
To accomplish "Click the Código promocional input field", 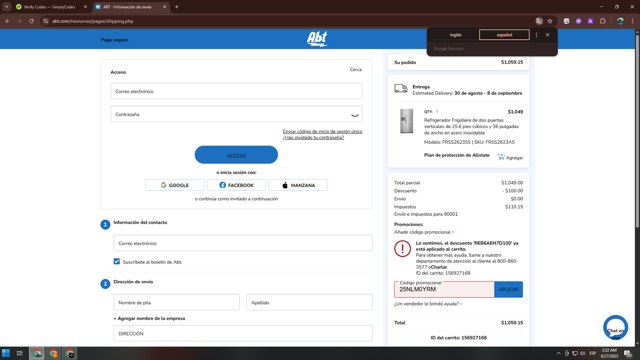I will (x=444, y=289).
